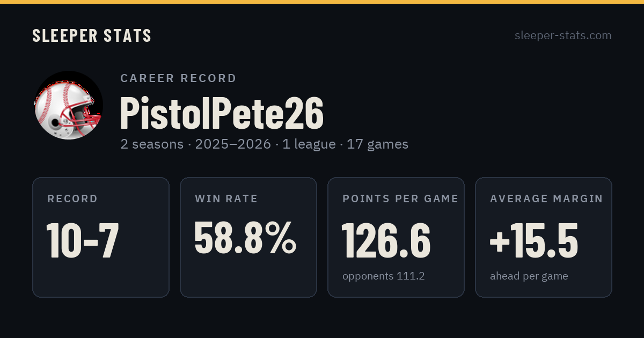Select the Record stat card
The width and height of the screenshot is (644, 338).
(101, 237)
